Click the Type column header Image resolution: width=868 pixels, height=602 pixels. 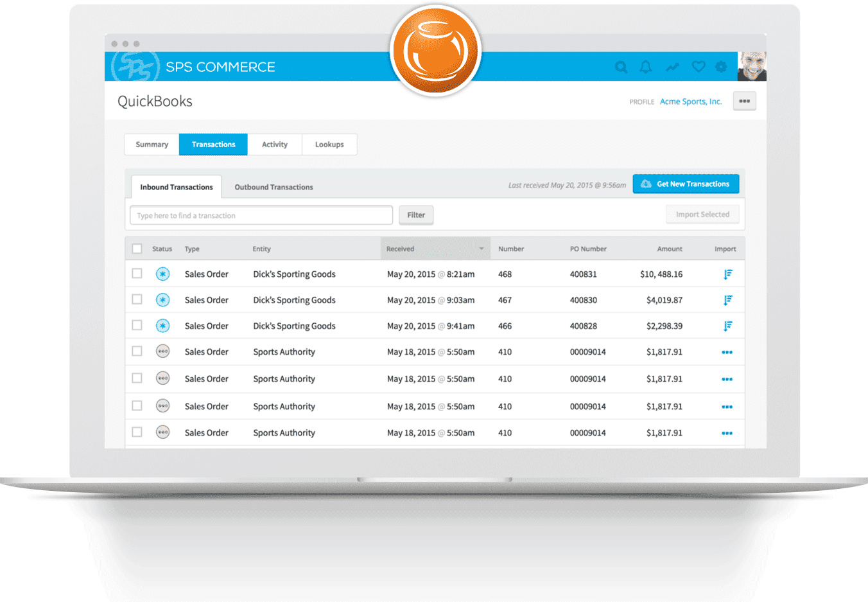click(x=192, y=249)
